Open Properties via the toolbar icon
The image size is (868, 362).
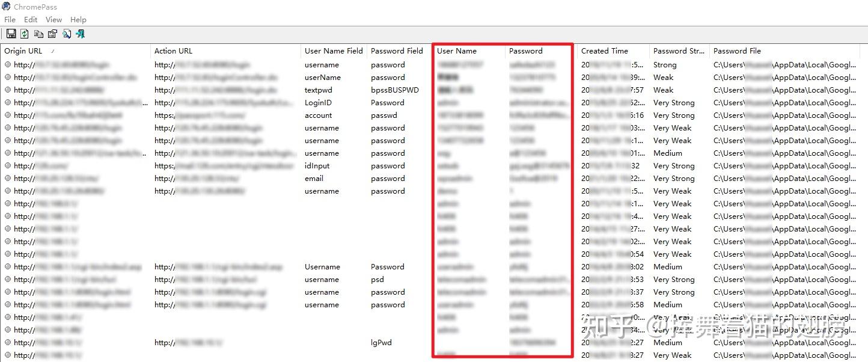(52, 34)
